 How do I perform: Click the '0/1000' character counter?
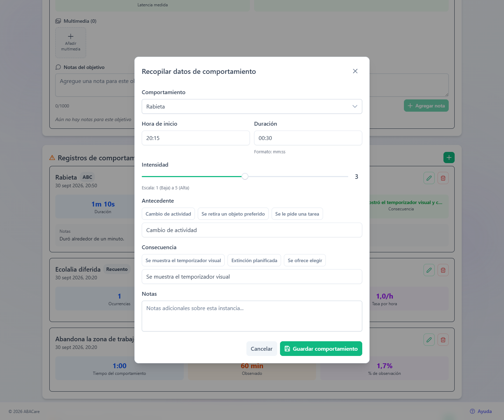point(62,106)
